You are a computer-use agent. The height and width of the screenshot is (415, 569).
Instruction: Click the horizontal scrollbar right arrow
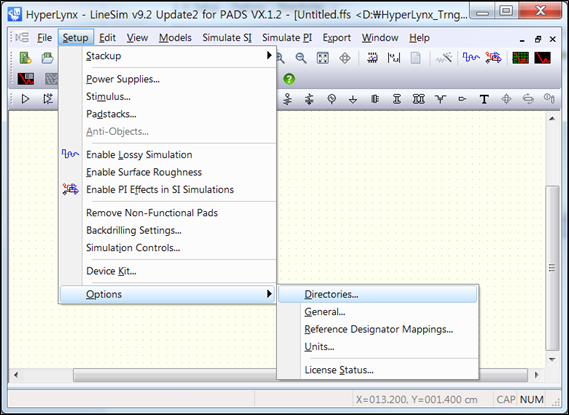click(x=536, y=375)
